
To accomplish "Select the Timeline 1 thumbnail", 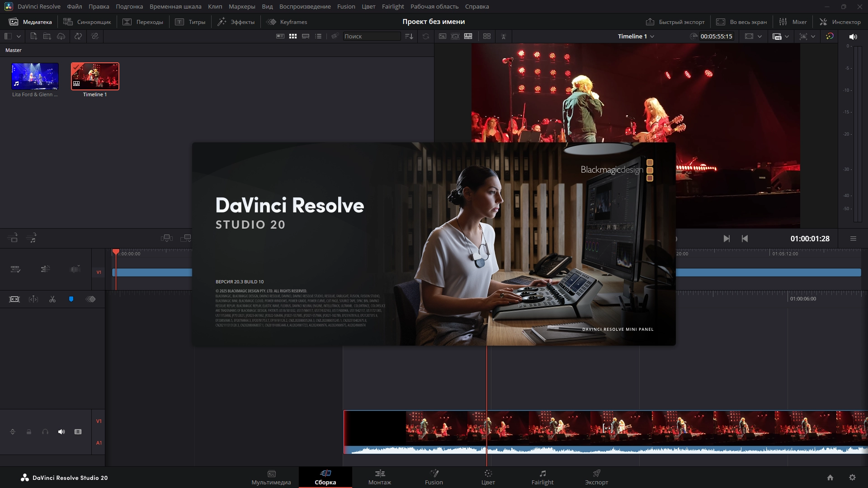I will tap(95, 76).
